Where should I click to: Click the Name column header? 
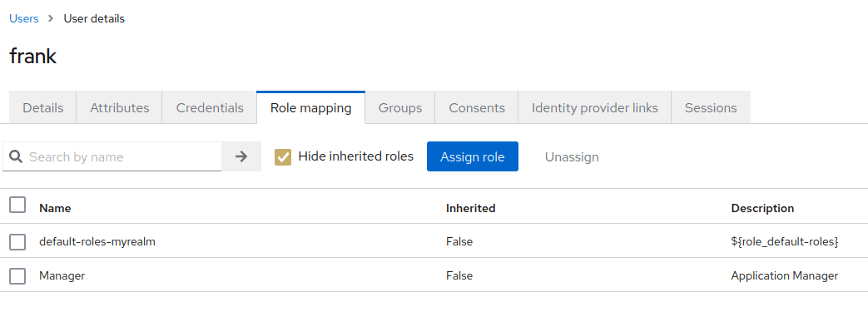pyautogui.click(x=55, y=208)
